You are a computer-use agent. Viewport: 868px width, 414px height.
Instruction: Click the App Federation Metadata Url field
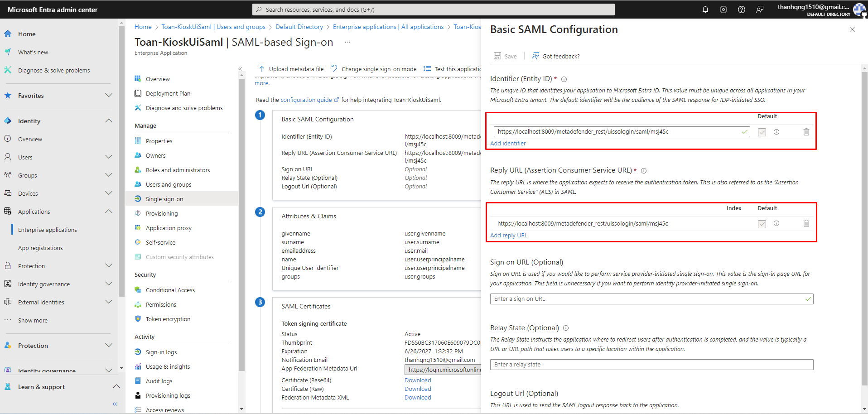click(x=443, y=370)
